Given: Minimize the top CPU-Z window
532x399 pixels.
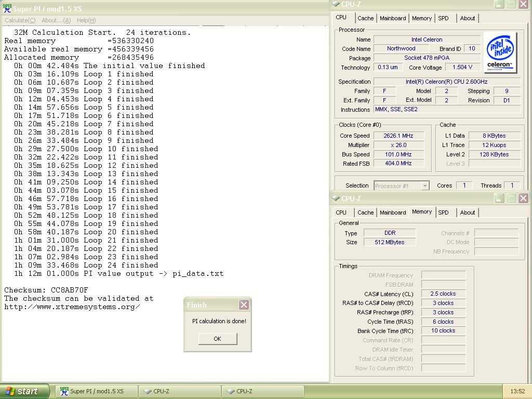Looking at the screenshot, I should tap(499, 4).
